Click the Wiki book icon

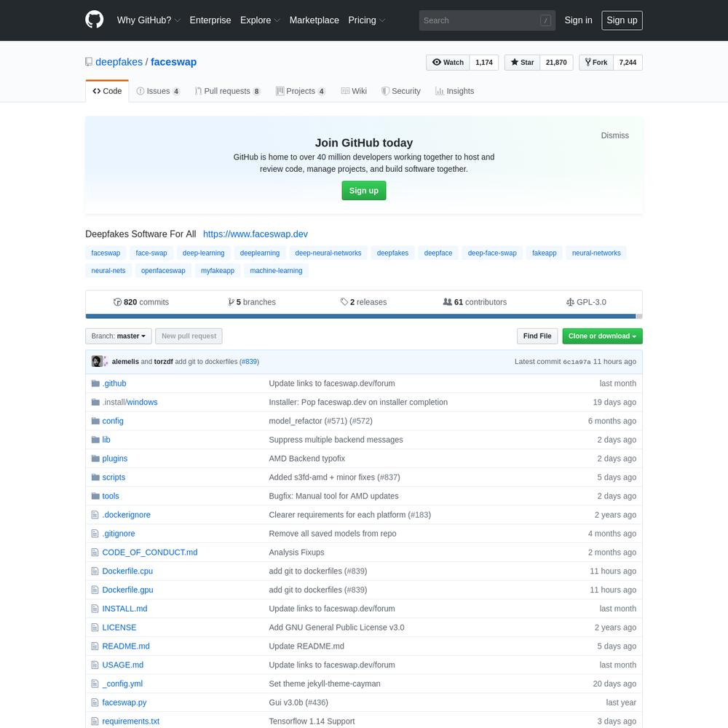[x=345, y=91]
